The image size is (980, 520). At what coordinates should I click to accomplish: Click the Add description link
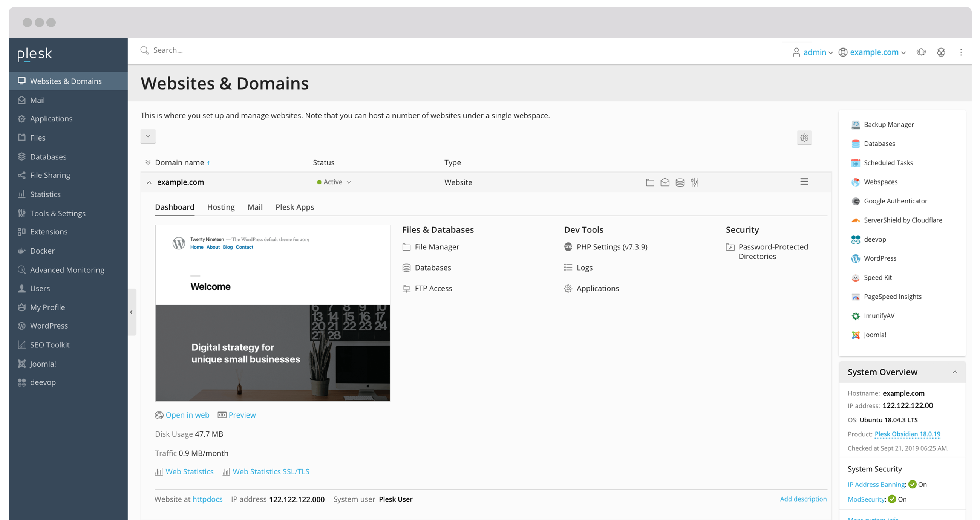pos(803,499)
